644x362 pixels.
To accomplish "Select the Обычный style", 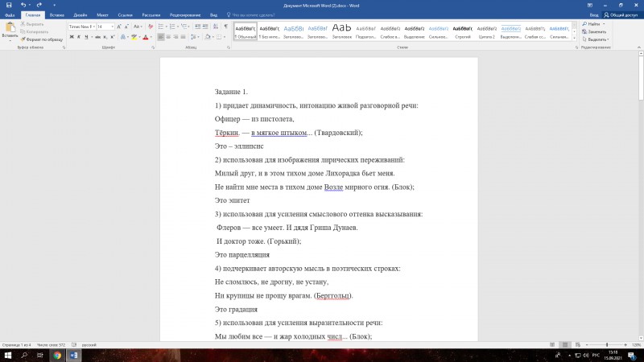I will [x=246, y=31].
